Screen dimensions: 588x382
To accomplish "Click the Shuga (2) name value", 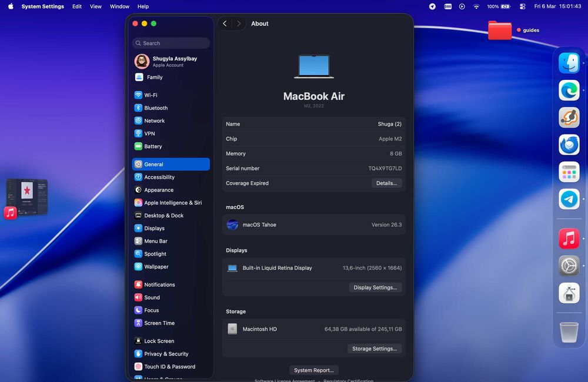I will (390, 124).
